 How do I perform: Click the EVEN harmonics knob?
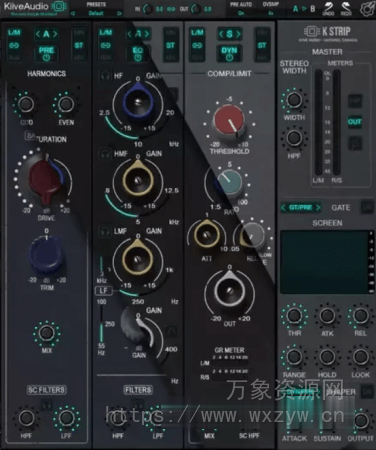click(66, 104)
